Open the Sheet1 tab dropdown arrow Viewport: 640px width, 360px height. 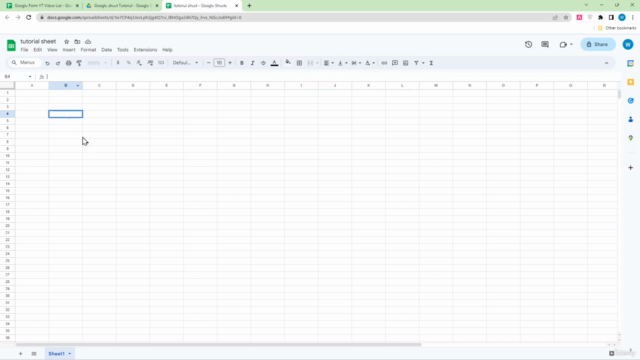coord(70,353)
